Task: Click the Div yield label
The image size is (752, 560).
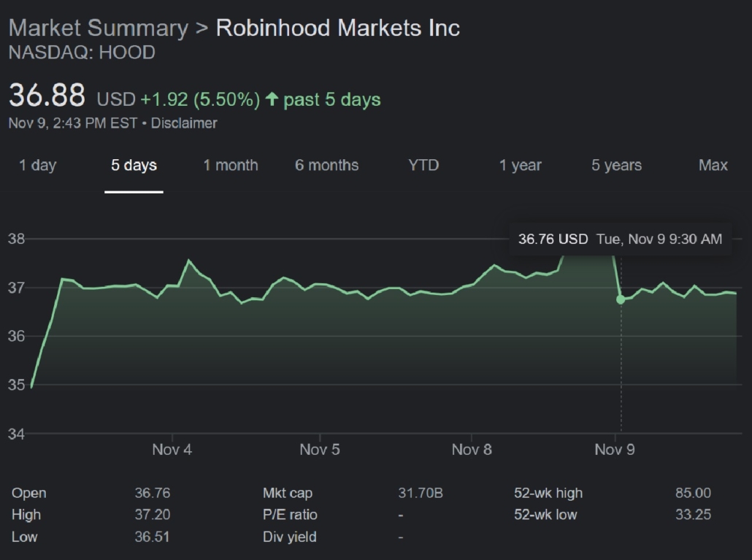Action: pos(290,537)
